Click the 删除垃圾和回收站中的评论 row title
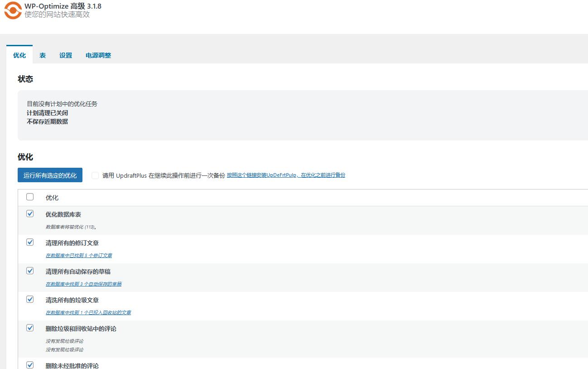This screenshot has height=369, width=588. pyautogui.click(x=81, y=329)
